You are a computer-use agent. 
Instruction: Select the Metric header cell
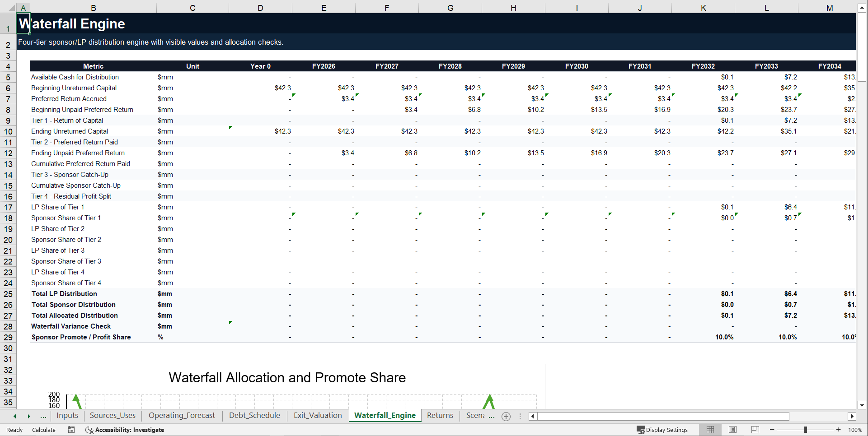click(x=93, y=66)
